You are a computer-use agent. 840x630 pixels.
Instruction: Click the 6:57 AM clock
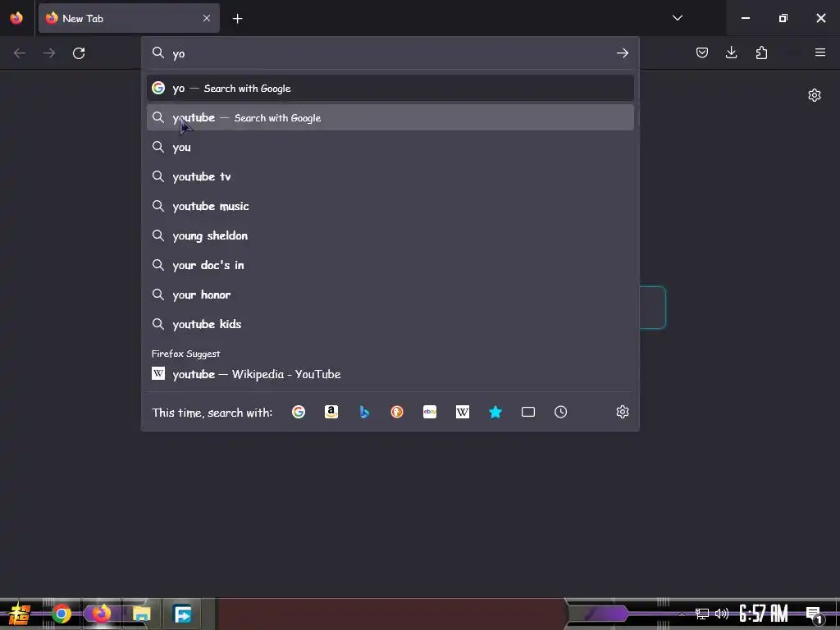[x=764, y=614]
